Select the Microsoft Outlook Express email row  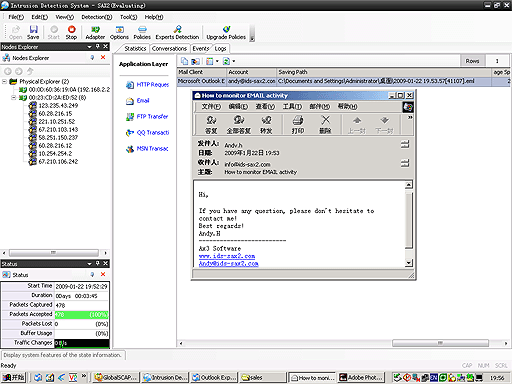point(344,81)
